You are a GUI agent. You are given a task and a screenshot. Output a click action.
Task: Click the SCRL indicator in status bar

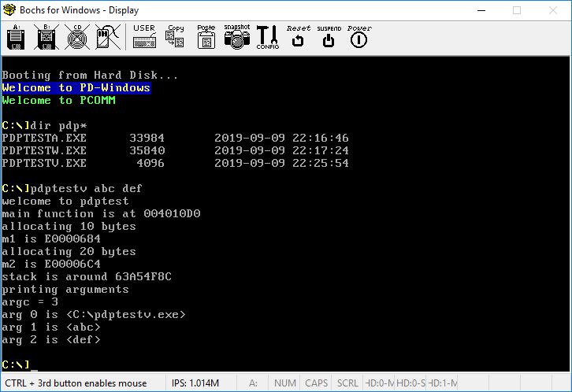347,383
